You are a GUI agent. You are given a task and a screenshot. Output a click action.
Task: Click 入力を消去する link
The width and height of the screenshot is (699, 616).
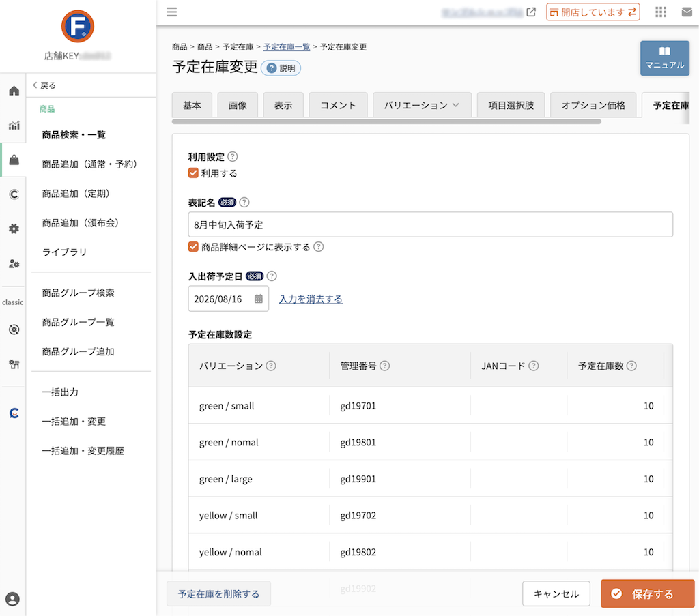coord(311,299)
